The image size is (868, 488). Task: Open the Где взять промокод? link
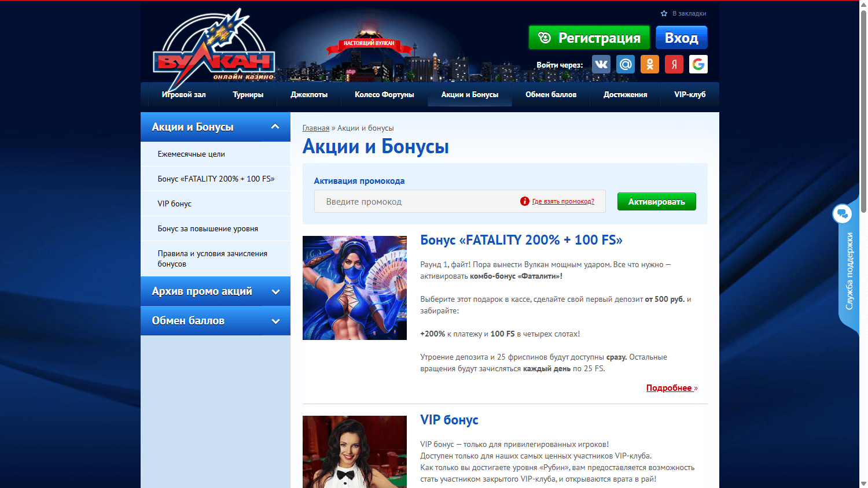click(x=562, y=201)
